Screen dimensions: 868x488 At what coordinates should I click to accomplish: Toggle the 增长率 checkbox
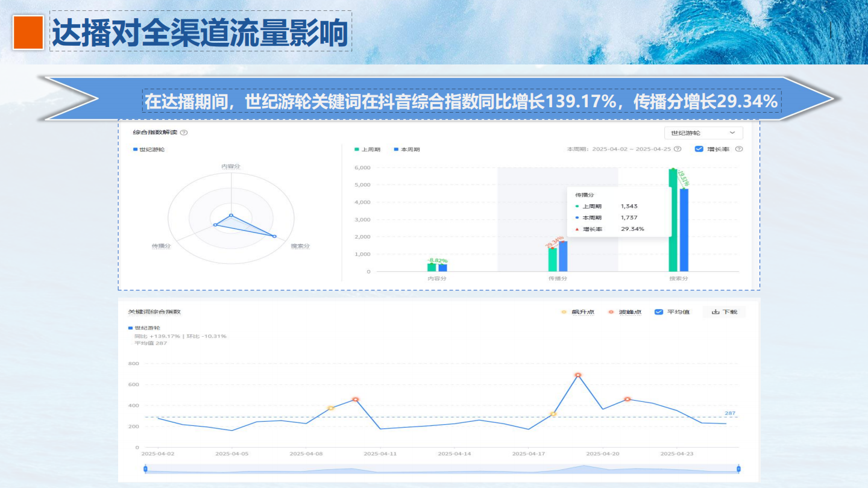699,149
